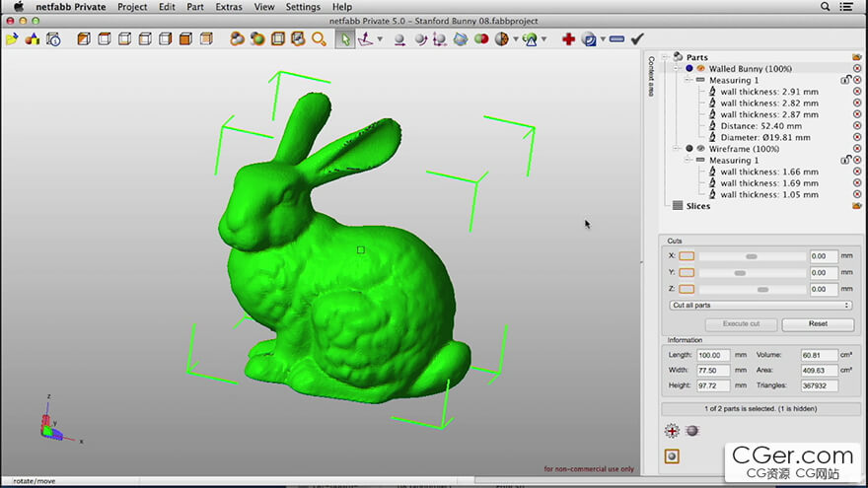
Task: Click the move part sphere icon
Action: pyautogui.click(x=399, y=39)
